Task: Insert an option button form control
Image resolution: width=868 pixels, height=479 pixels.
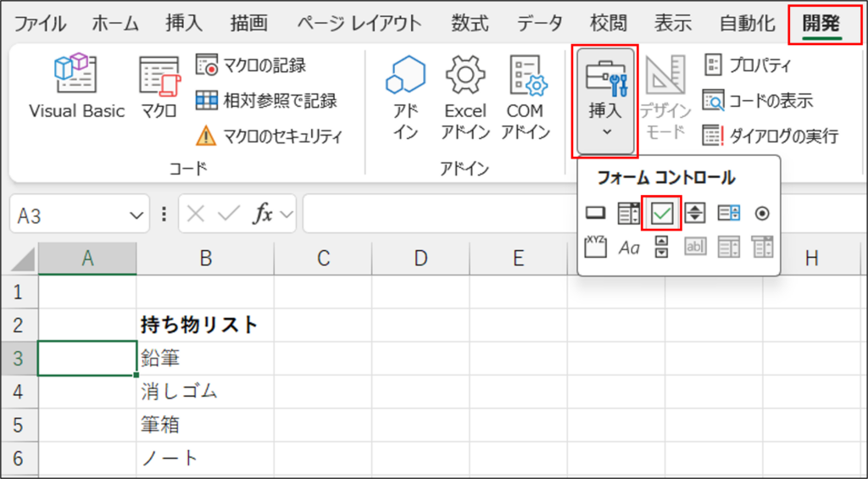Action: point(762,213)
